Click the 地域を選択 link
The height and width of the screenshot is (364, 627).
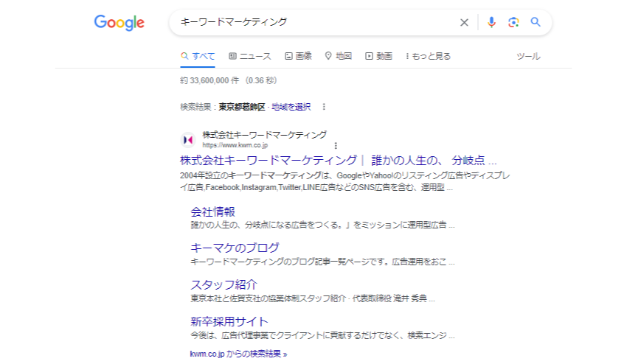point(291,107)
